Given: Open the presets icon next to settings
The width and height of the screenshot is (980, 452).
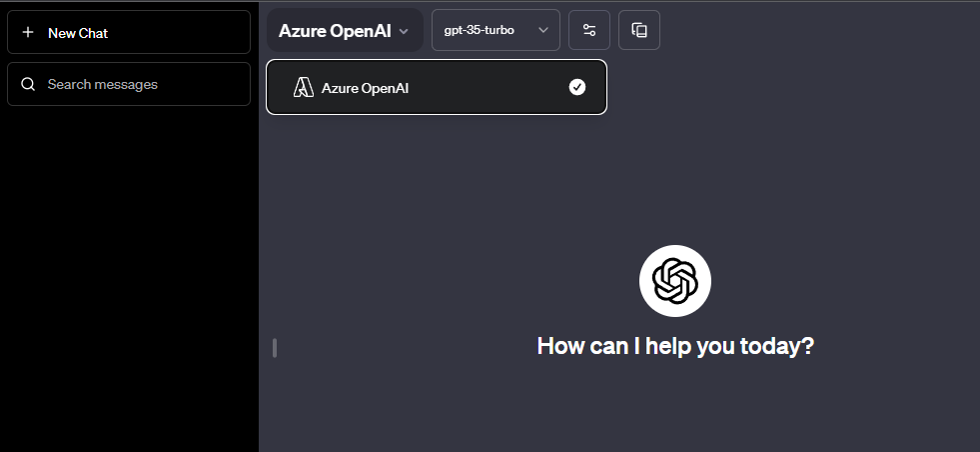Looking at the screenshot, I should [639, 30].
